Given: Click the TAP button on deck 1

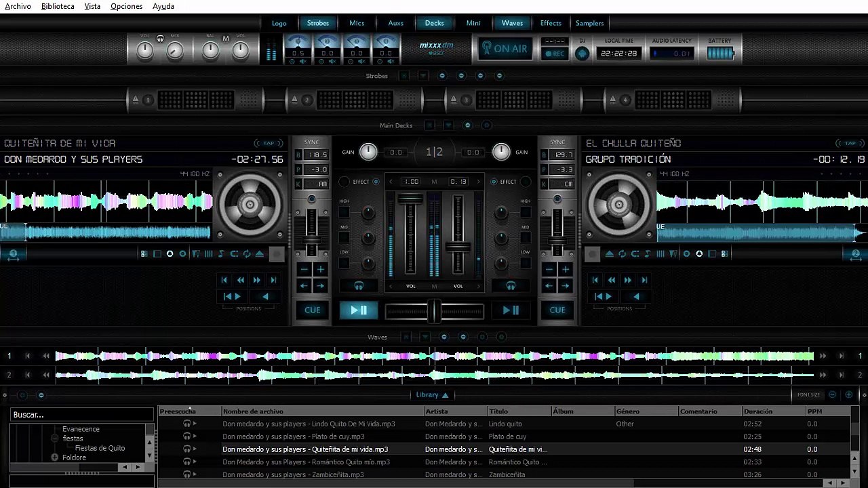Looking at the screenshot, I should coord(269,143).
